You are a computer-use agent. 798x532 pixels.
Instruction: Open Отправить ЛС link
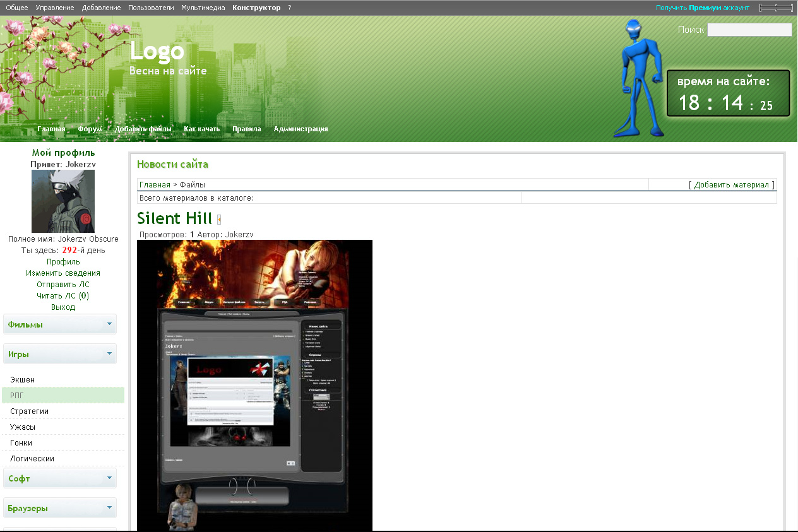(x=63, y=285)
